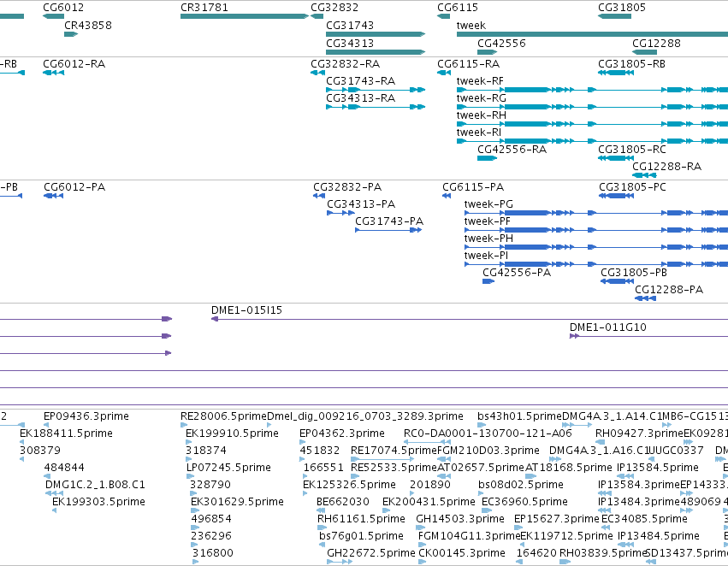Select the CG42556 gene label
The width and height of the screenshot is (728, 566).
click(x=501, y=44)
